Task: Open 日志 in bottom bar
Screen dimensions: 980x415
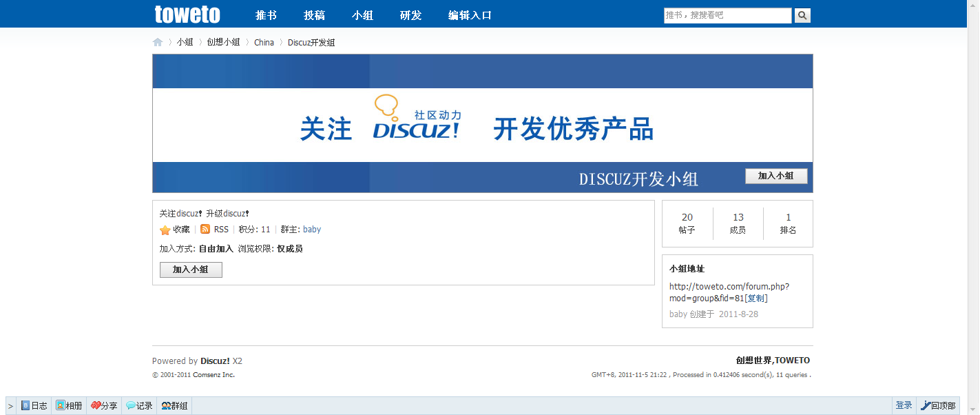Action: [x=34, y=406]
